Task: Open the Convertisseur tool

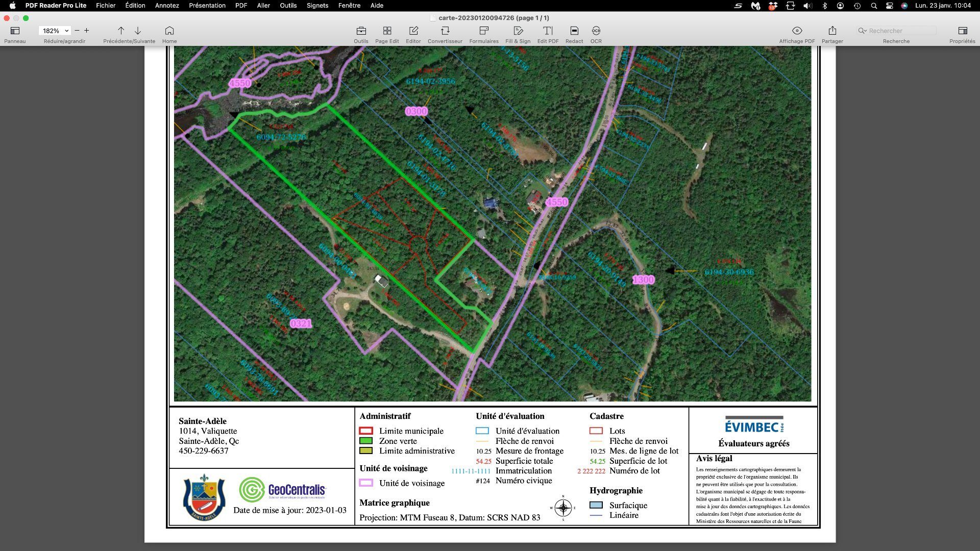Action: (x=445, y=31)
